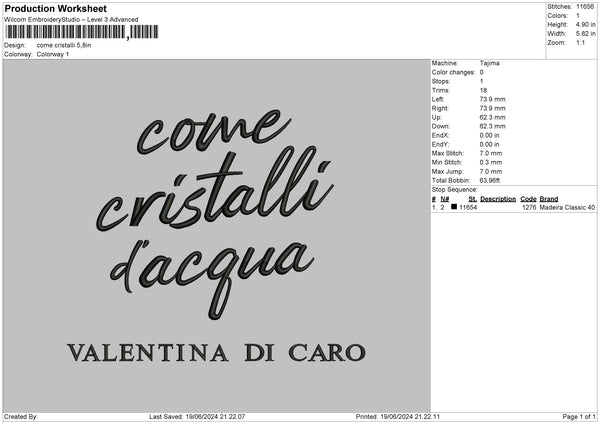Screen dimensions: 600x424
Task: Click the thread code 1276
Action: tap(530, 208)
